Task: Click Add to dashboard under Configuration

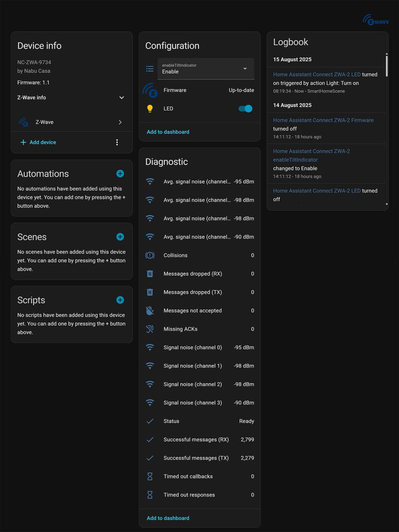Action: coord(168,132)
